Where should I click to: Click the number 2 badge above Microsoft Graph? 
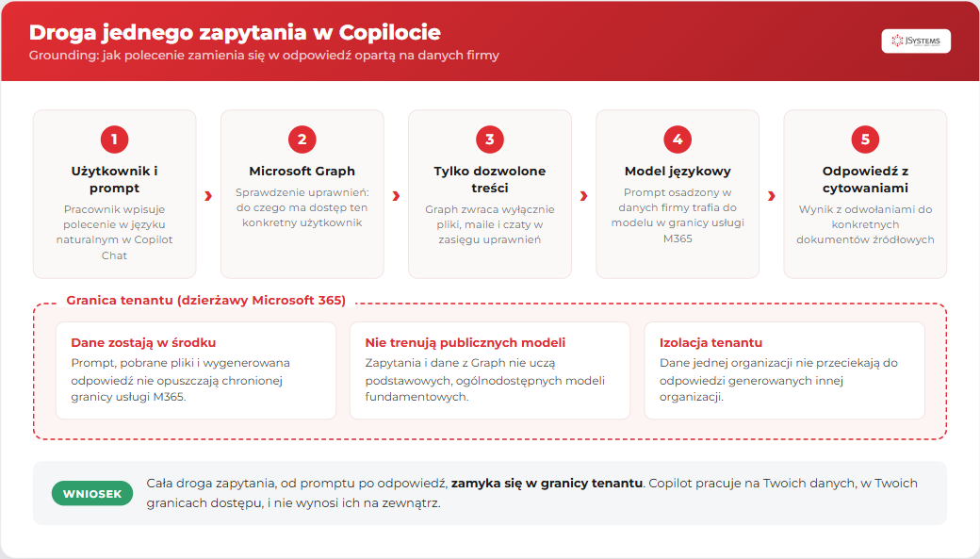302,140
